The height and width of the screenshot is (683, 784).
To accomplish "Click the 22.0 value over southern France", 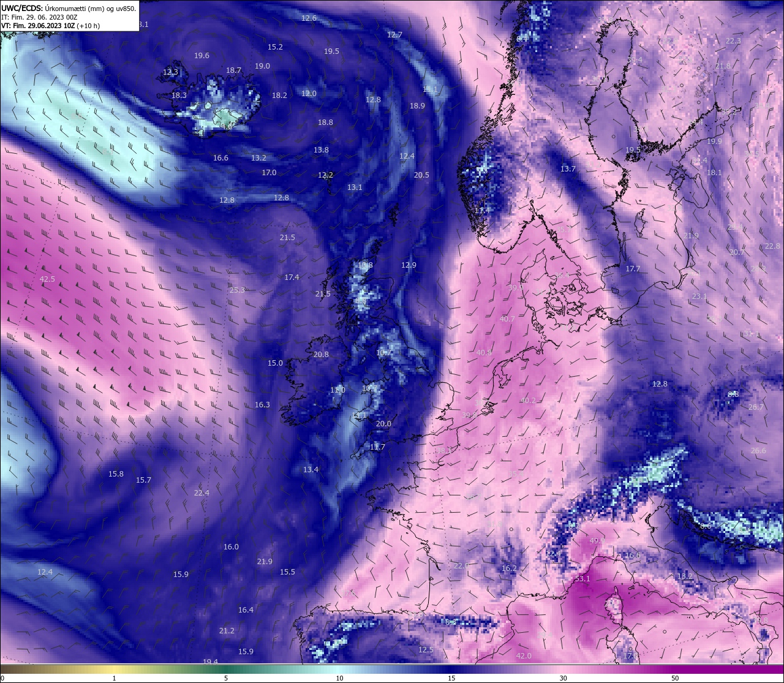I will point(461,566).
